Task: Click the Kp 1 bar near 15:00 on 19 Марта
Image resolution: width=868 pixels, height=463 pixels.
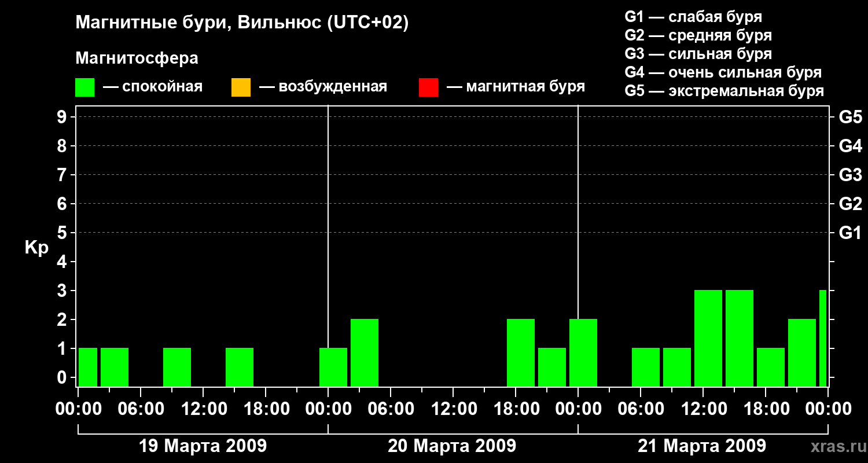Action: (240, 367)
